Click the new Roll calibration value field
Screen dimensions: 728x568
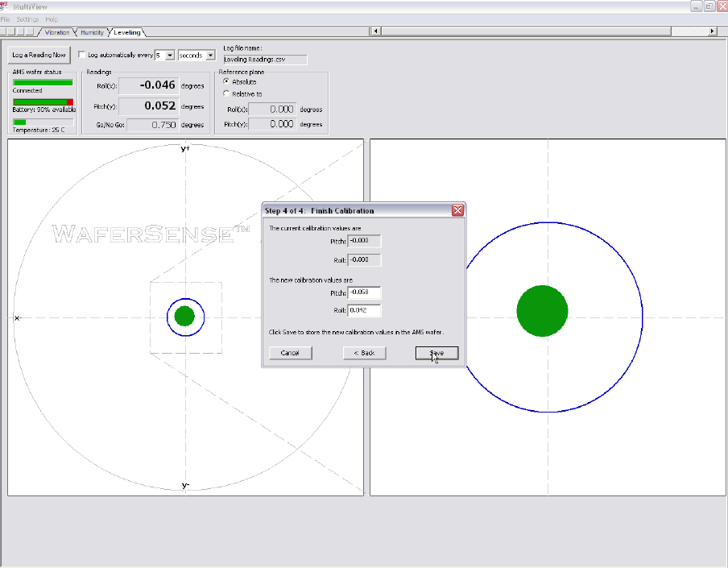[364, 310]
